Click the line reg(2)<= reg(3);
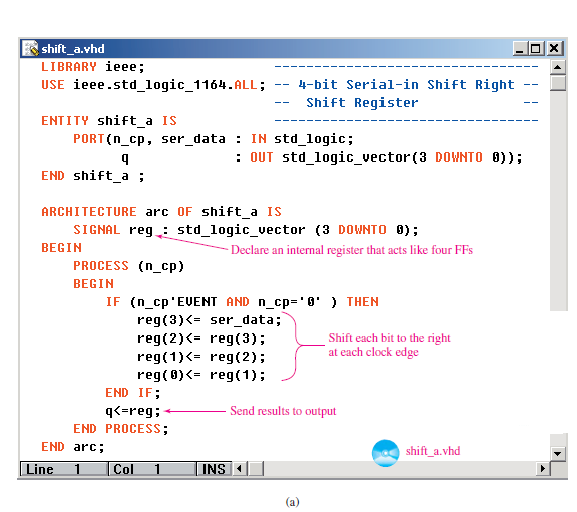The width and height of the screenshot is (577, 512). tap(201, 338)
